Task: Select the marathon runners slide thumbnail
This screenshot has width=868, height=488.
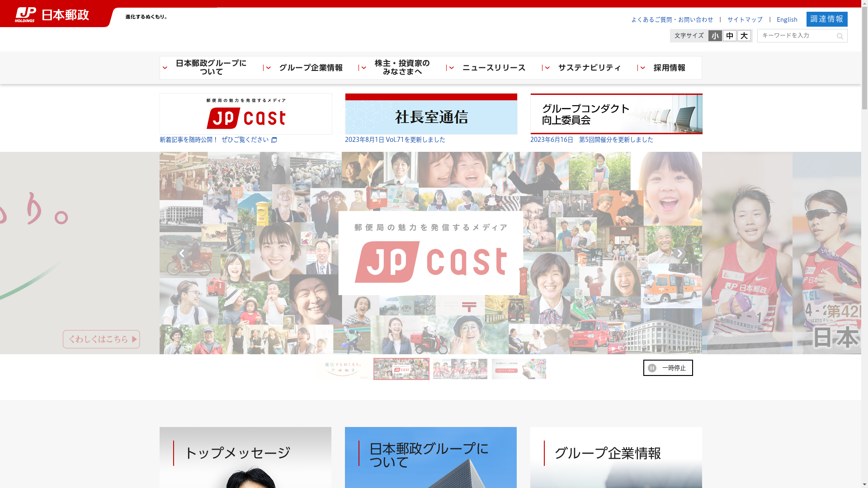Action: 460,369
